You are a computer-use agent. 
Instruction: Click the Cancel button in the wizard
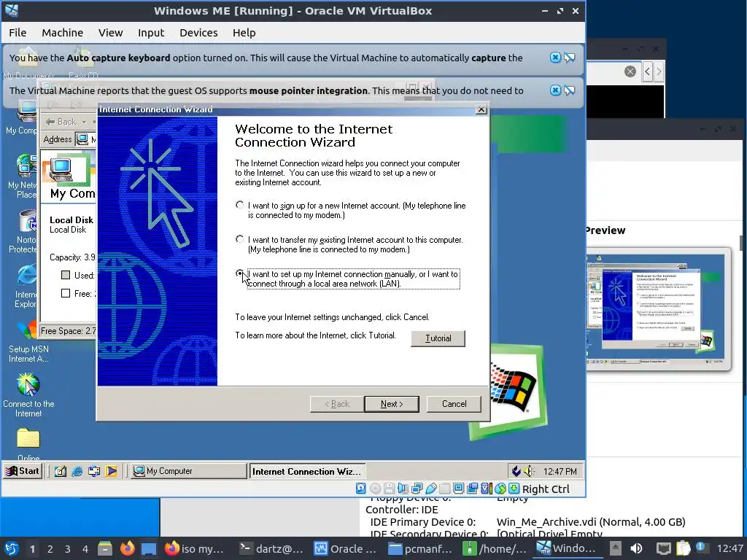454,404
